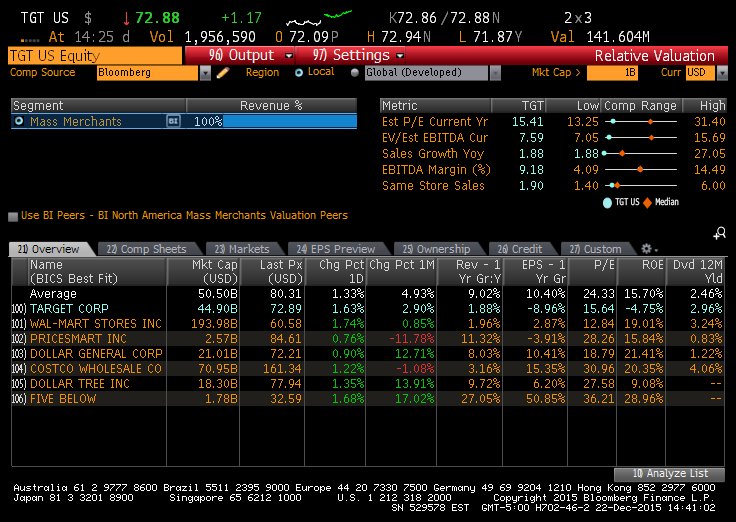Image resolution: width=736 pixels, height=522 pixels.
Task: Click the 97) Settings button
Action: click(x=351, y=55)
